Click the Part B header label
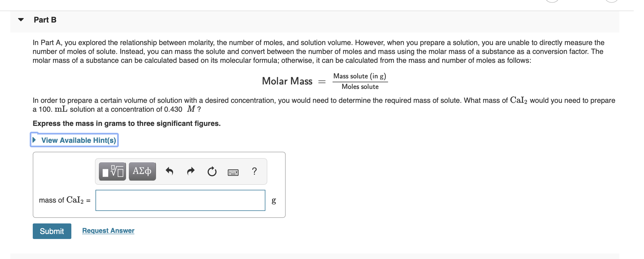The width and height of the screenshot is (644, 259). coord(45,19)
